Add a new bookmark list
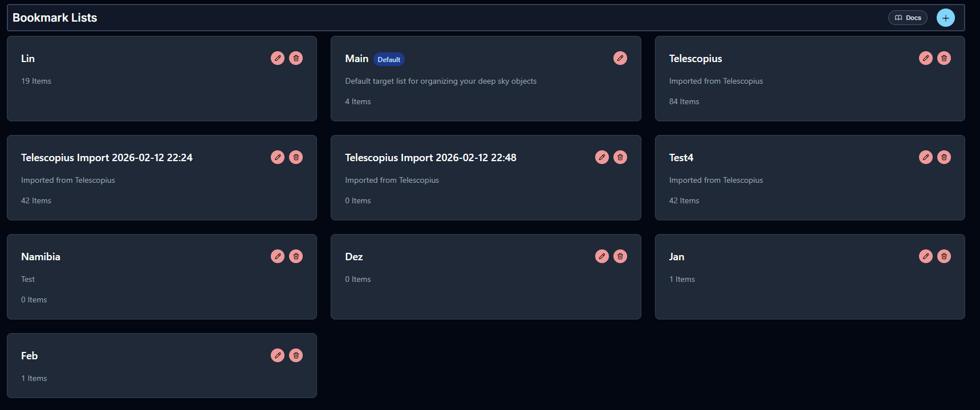 coord(946,18)
